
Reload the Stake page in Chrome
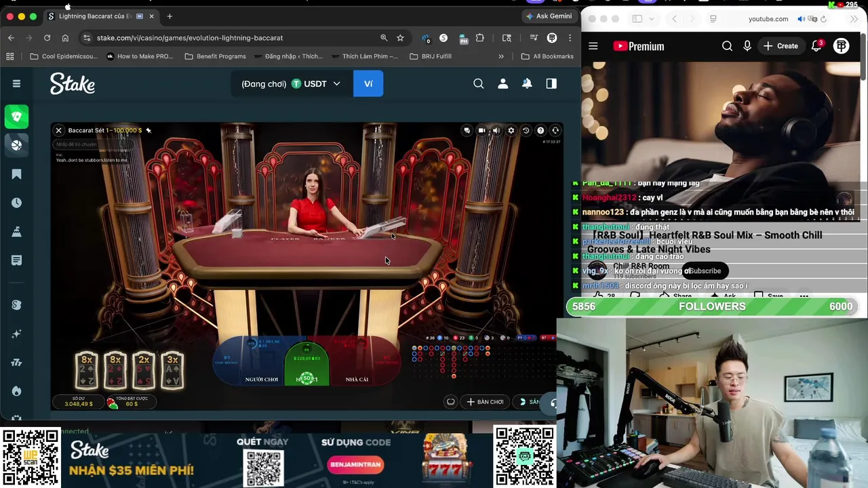tap(47, 38)
